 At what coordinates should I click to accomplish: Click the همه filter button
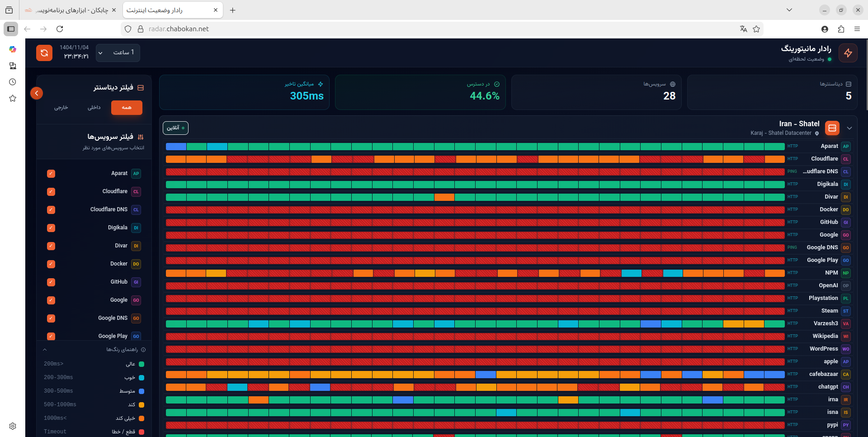click(x=127, y=108)
